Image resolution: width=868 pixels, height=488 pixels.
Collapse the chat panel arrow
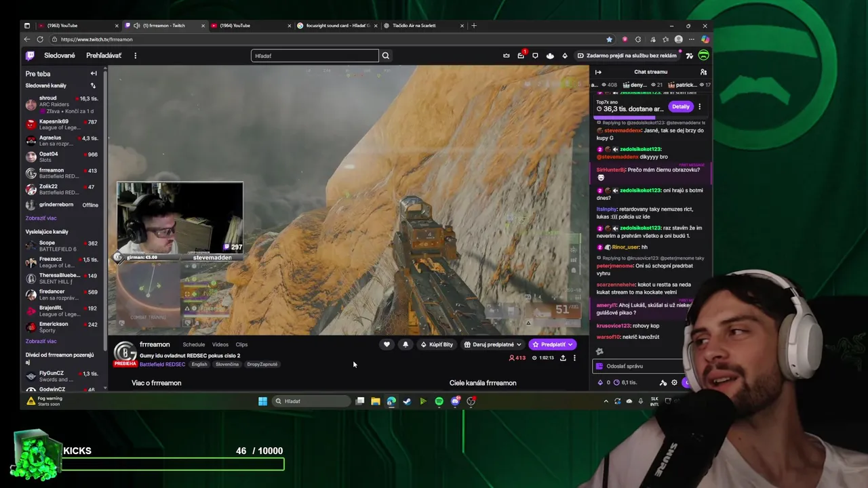point(598,72)
